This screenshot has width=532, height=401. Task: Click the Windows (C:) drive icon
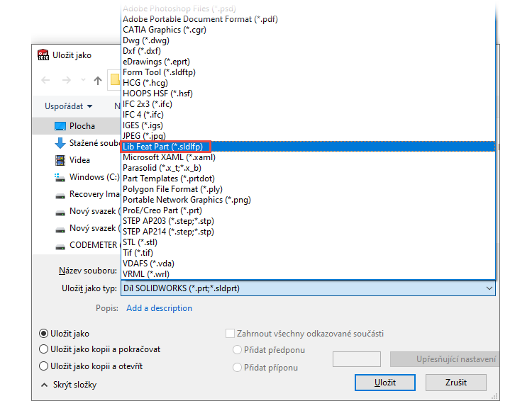tap(60, 177)
